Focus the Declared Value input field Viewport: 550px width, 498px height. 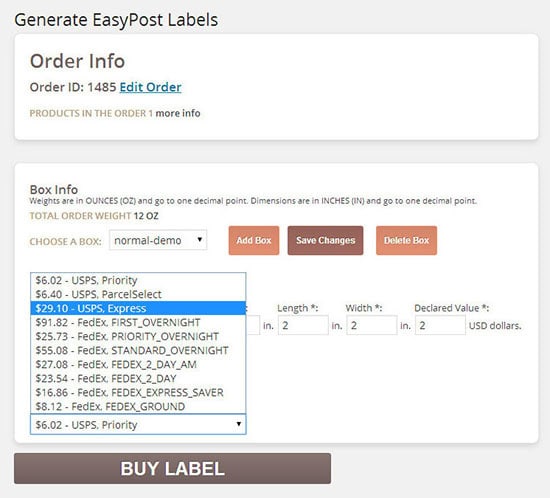[x=440, y=325]
